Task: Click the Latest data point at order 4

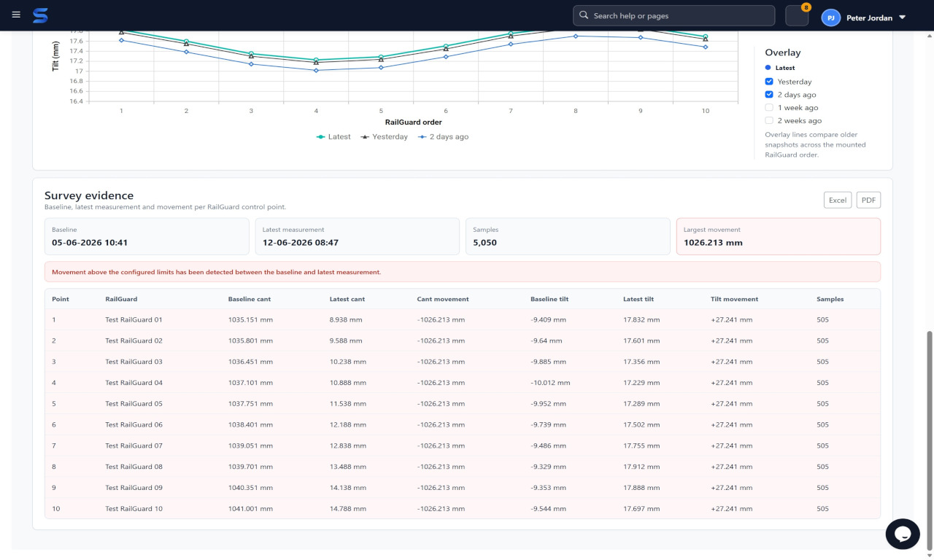Action: pyautogui.click(x=316, y=60)
